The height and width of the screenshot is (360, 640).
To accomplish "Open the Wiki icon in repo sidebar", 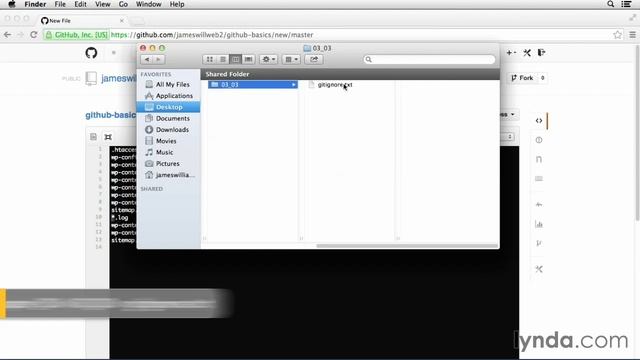I will pos(539,179).
